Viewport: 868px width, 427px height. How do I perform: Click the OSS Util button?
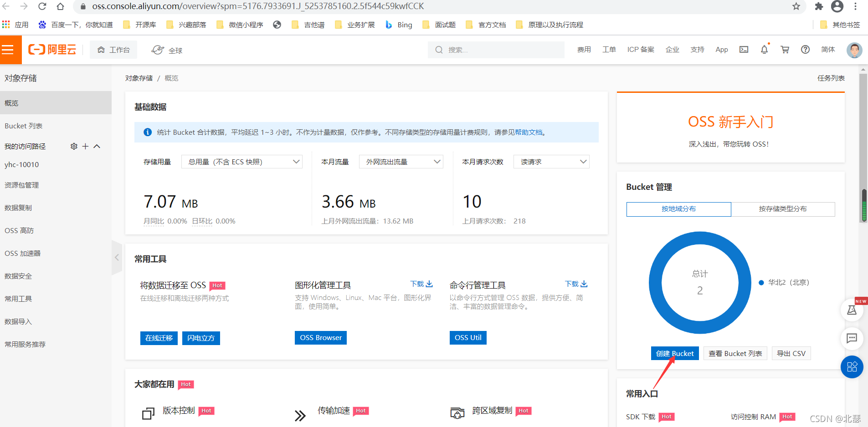click(x=468, y=338)
